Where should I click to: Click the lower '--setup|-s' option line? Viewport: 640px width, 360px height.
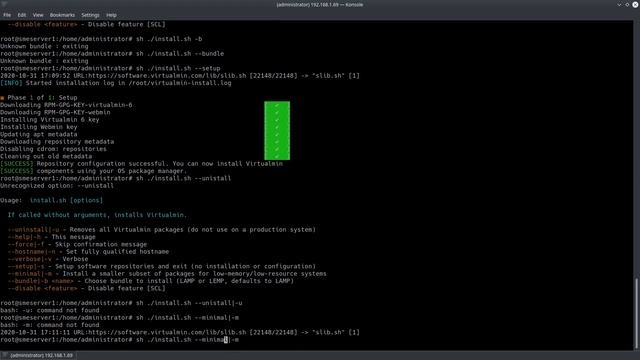point(162,267)
